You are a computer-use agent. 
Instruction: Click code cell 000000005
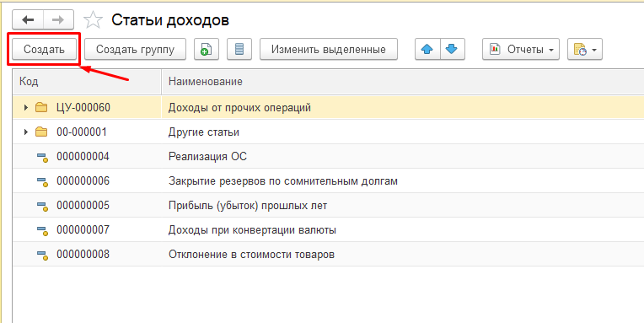coord(83,206)
